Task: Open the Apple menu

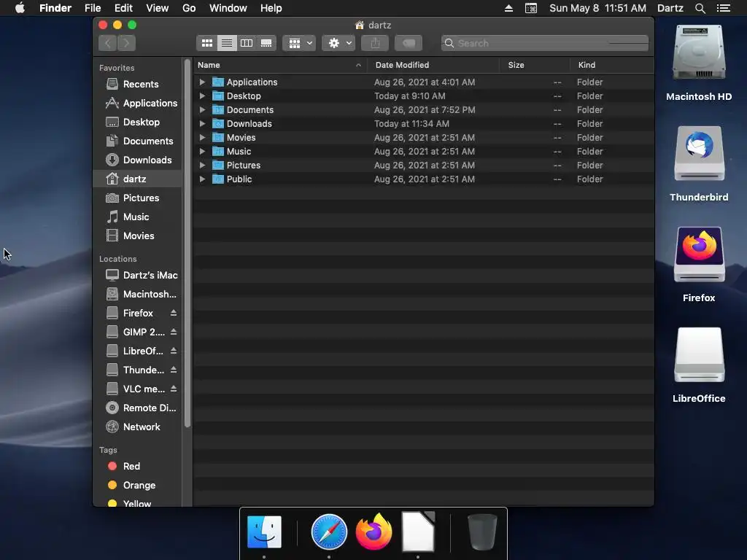Action: 20,8
